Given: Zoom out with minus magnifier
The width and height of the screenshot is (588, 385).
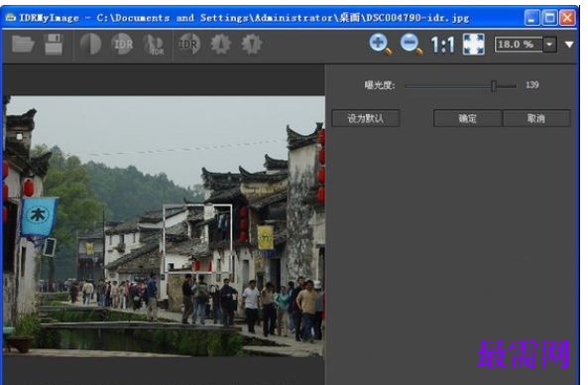Looking at the screenshot, I should pos(412,45).
